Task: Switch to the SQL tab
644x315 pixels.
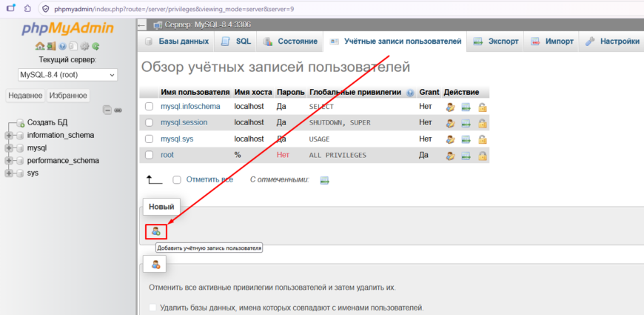Action: (235, 42)
